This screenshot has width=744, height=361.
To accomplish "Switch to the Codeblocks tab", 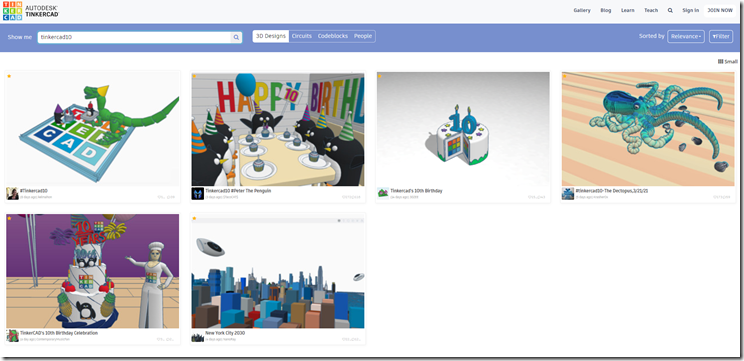I will pos(333,36).
